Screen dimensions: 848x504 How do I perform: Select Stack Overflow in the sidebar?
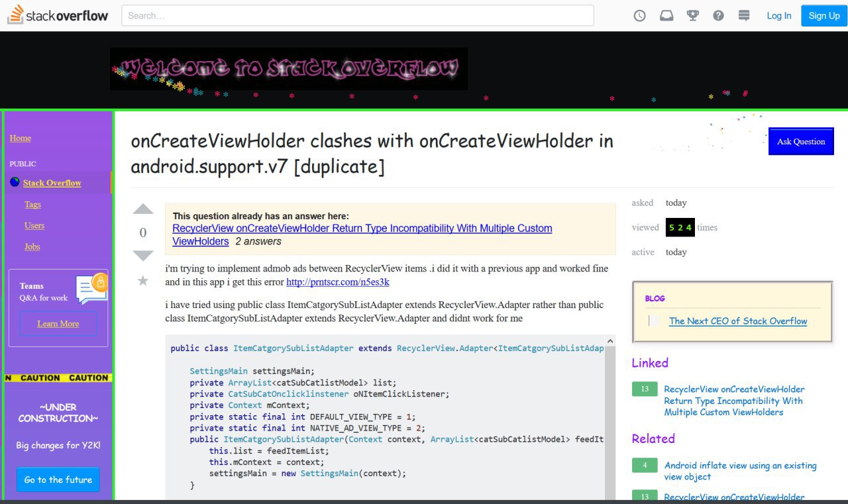pos(52,183)
